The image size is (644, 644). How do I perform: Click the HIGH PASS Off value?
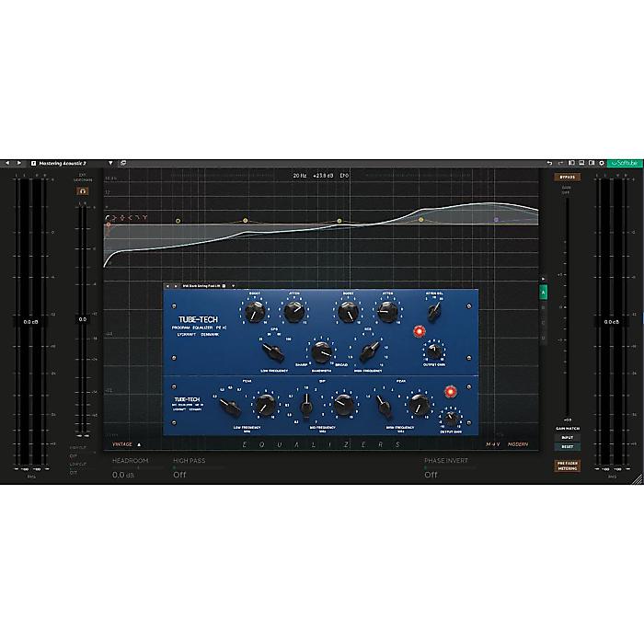179,475
